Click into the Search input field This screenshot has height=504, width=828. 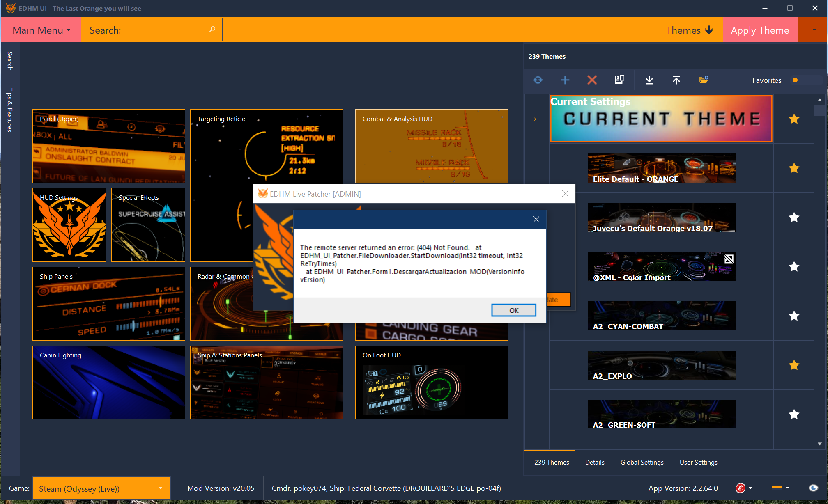tap(173, 30)
